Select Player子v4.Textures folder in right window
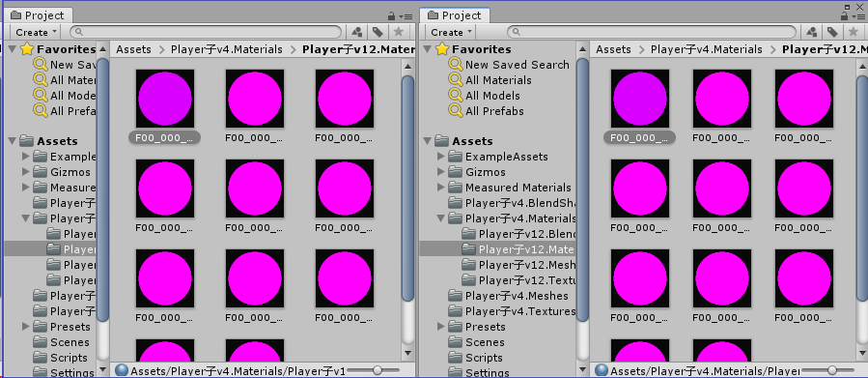 520,311
